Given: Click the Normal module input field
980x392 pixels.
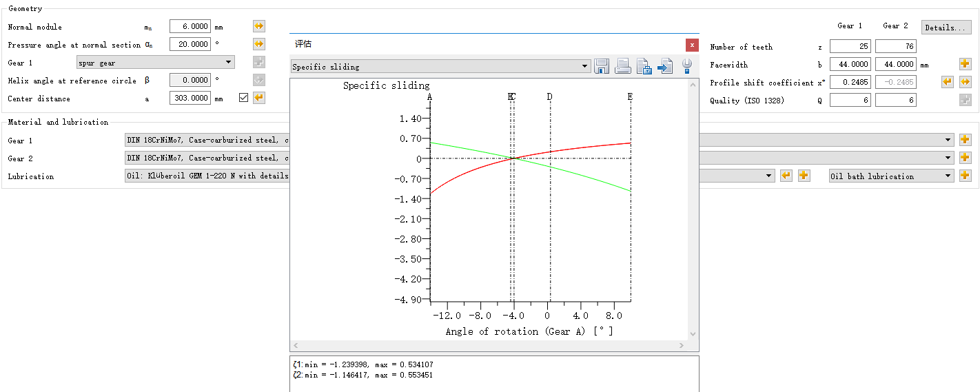Looking at the screenshot, I should (190, 27).
